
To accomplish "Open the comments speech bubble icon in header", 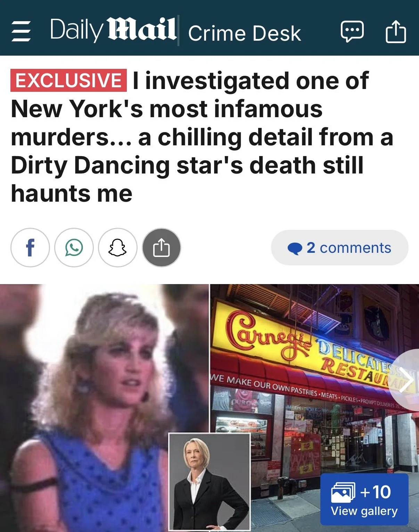I will [x=352, y=32].
